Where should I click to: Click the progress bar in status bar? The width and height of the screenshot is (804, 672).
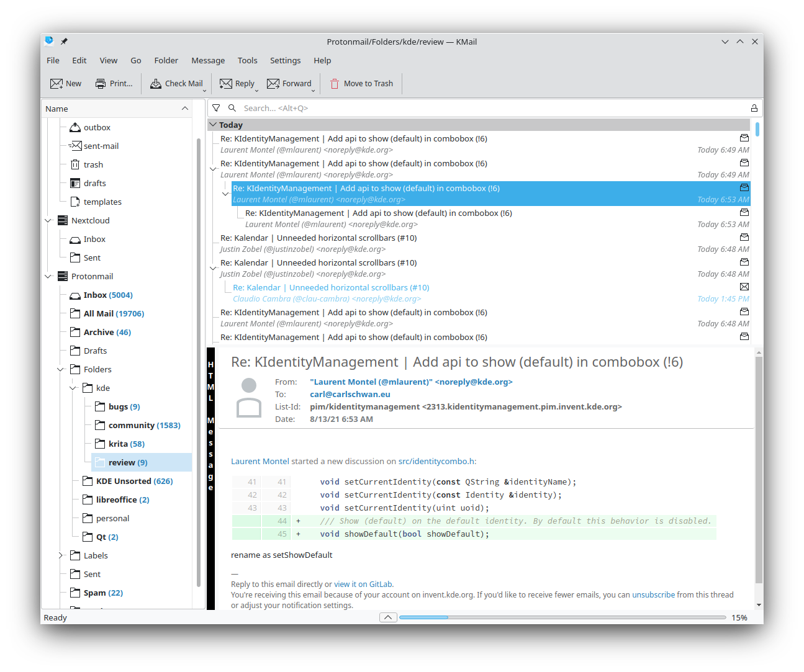click(x=562, y=617)
